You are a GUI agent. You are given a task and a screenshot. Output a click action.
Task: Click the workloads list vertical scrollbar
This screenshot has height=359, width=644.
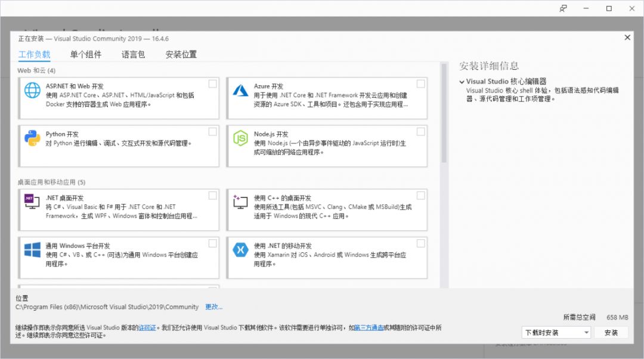(x=444, y=113)
